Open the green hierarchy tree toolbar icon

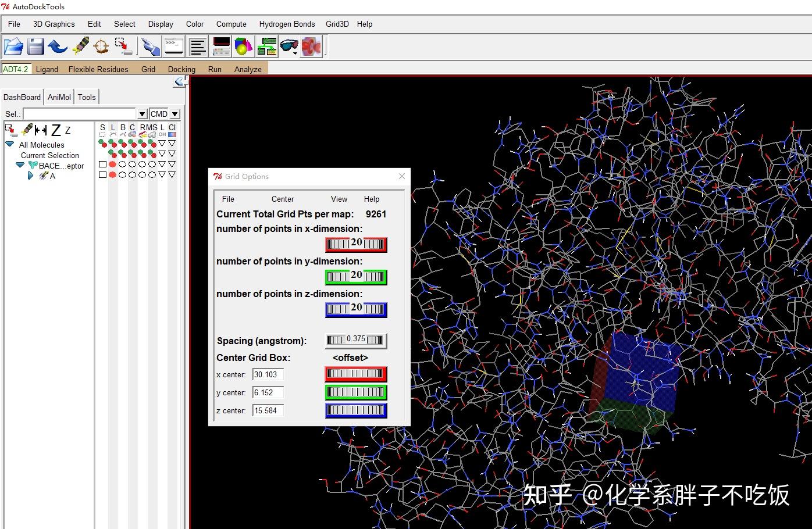click(x=266, y=46)
